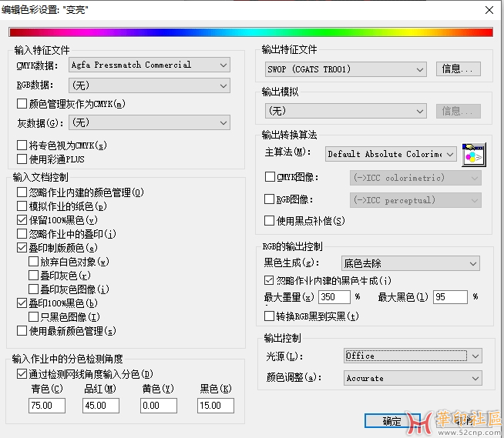504x438 pixels.
Task: Toggle 颜色管理灰作为CMYK checkbox
Action: pos(22,104)
